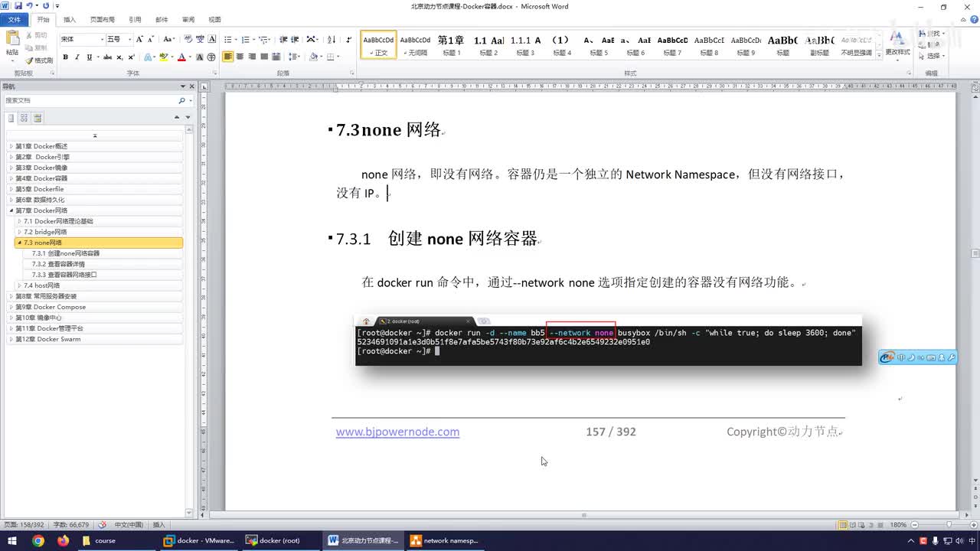The height and width of the screenshot is (551, 980).
Task: Switch to the 插入 (Insert) tab
Action: (x=69, y=19)
